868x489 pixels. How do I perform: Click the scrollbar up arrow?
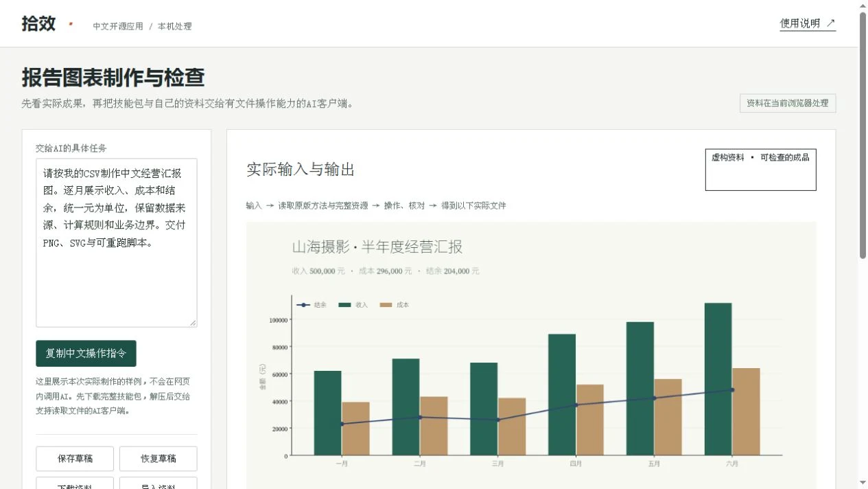coord(863,5)
